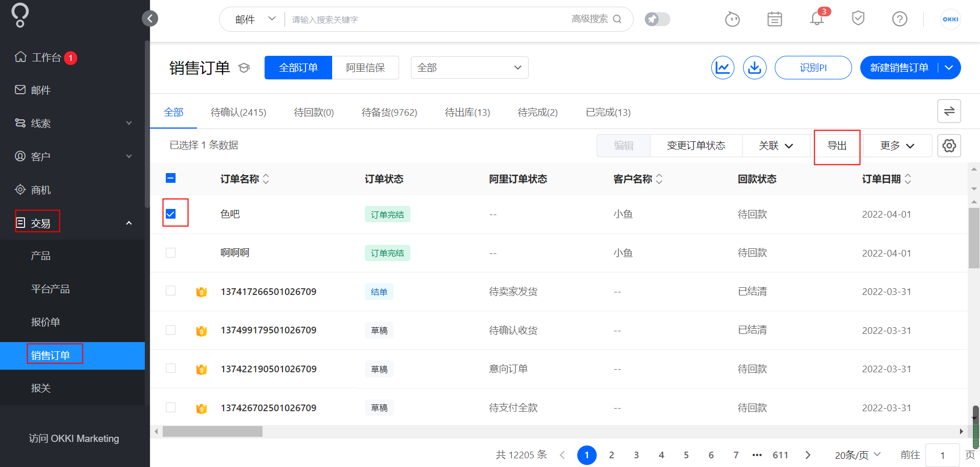Click the sales chart statistics icon
Image resolution: width=980 pixels, height=467 pixels.
pyautogui.click(x=723, y=68)
